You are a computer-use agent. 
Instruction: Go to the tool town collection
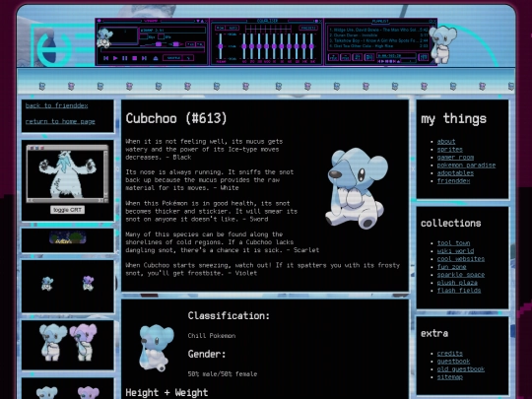tap(453, 243)
